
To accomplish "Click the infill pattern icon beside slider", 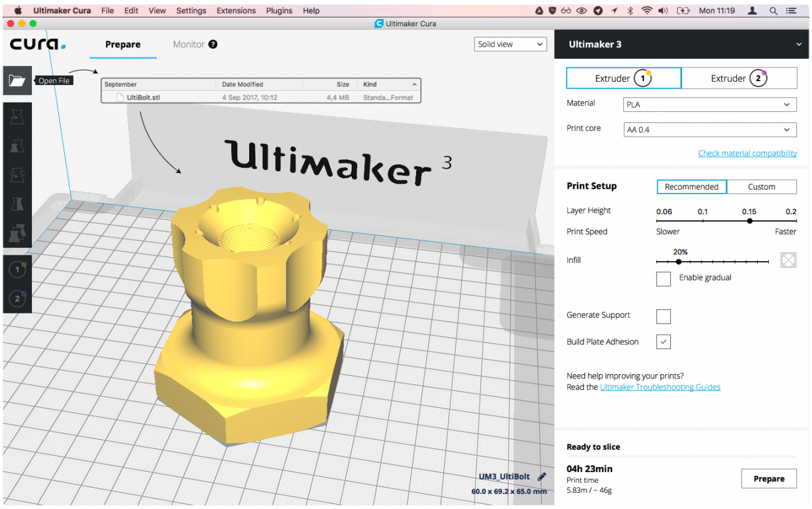I will point(788,260).
